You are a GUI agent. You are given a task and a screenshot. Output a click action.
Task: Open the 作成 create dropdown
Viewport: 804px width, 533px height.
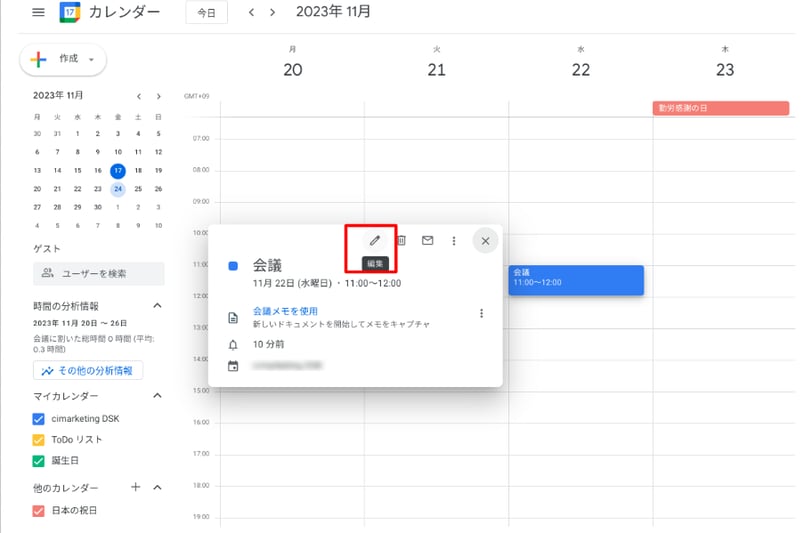pos(63,59)
